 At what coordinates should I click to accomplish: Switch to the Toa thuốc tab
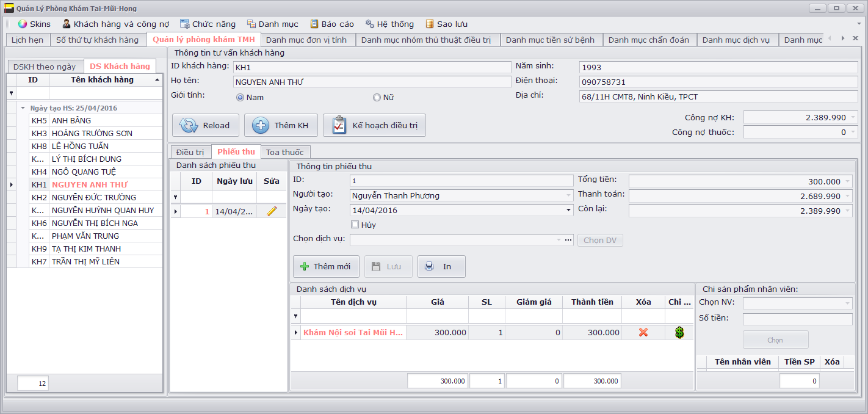tap(284, 152)
